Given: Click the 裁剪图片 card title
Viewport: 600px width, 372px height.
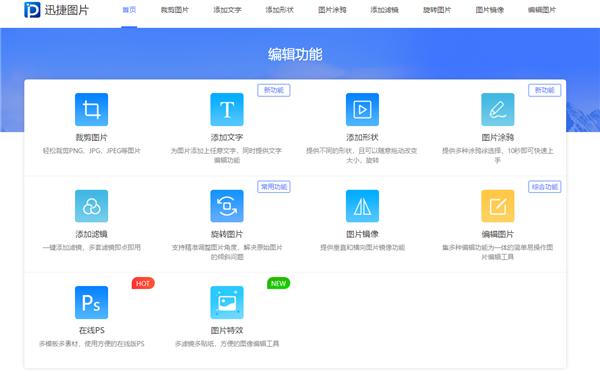Looking at the screenshot, I should [91, 137].
